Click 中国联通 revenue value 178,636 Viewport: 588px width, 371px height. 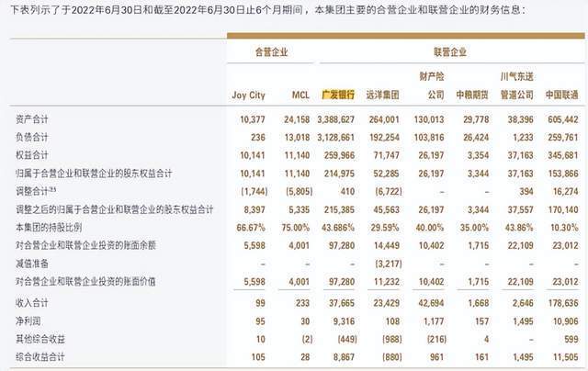pyautogui.click(x=563, y=303)
